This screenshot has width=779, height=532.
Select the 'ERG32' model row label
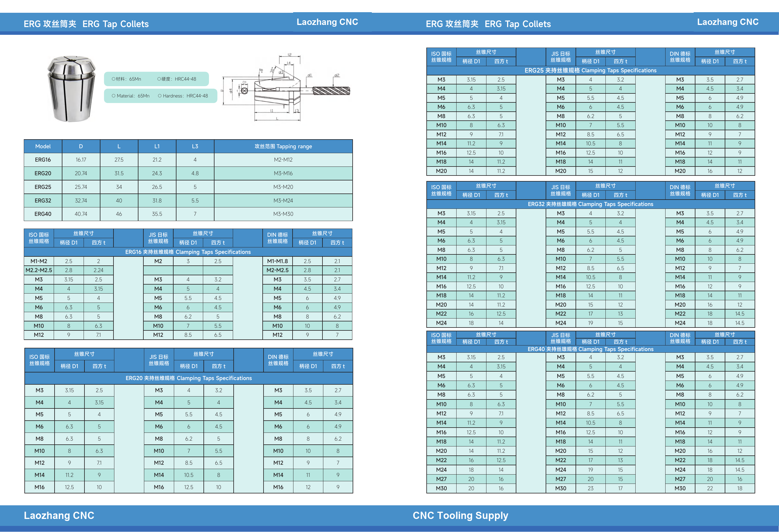click(43, 201)
